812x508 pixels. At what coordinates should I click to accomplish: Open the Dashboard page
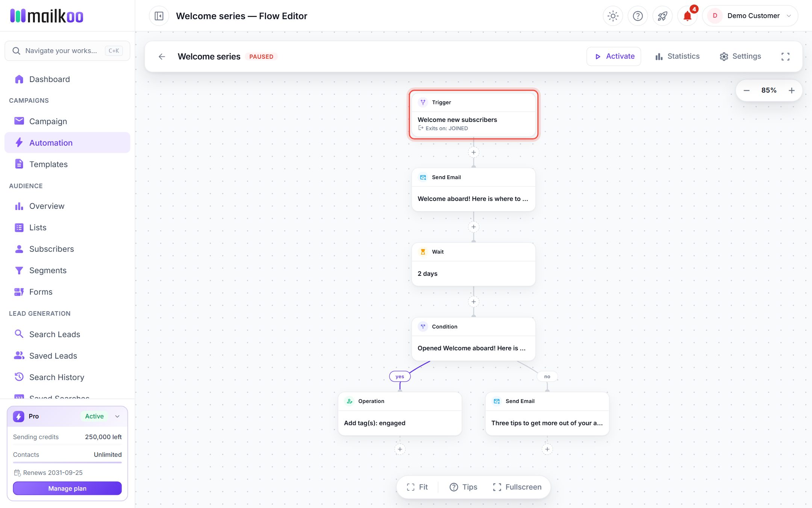pos(67,79)
